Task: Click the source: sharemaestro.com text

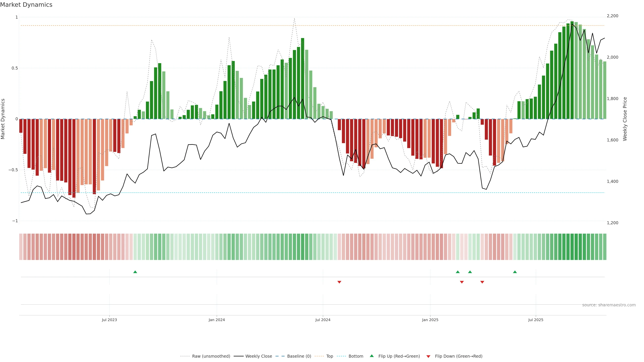Action: coord(609,305)
